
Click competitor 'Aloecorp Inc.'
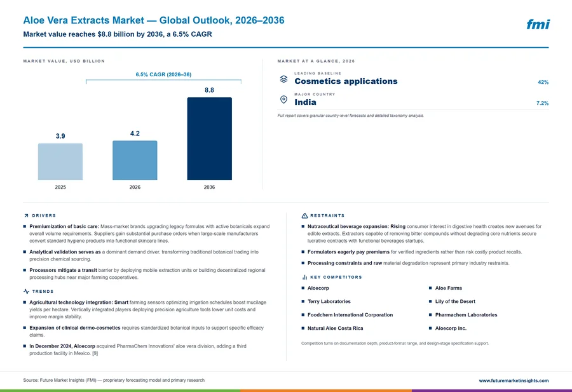(x=451, y=328)
